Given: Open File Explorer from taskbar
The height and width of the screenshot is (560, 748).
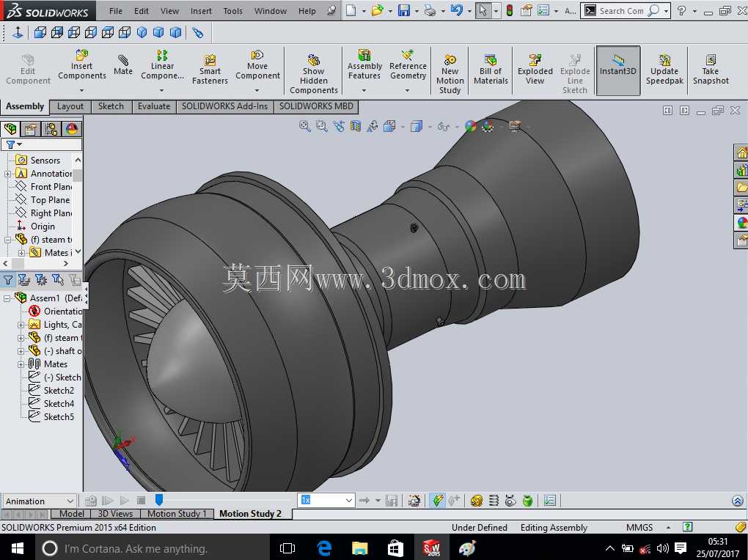Looking at the screenshot, I should [x=359, y=548].
